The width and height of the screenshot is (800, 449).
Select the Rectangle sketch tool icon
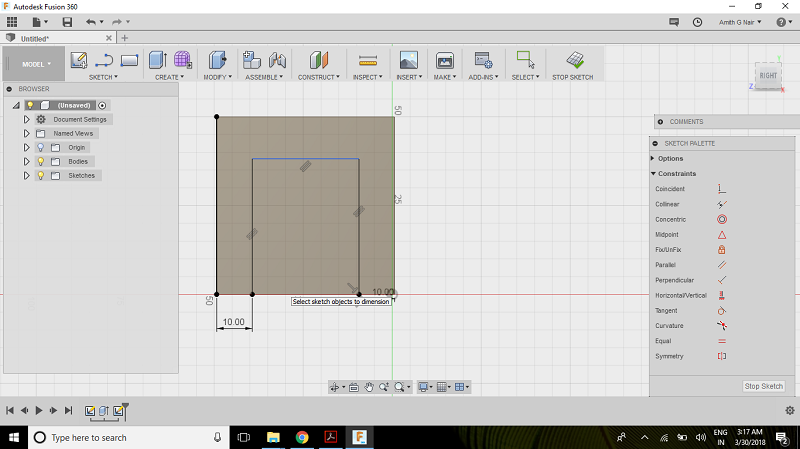click(129, 60)
